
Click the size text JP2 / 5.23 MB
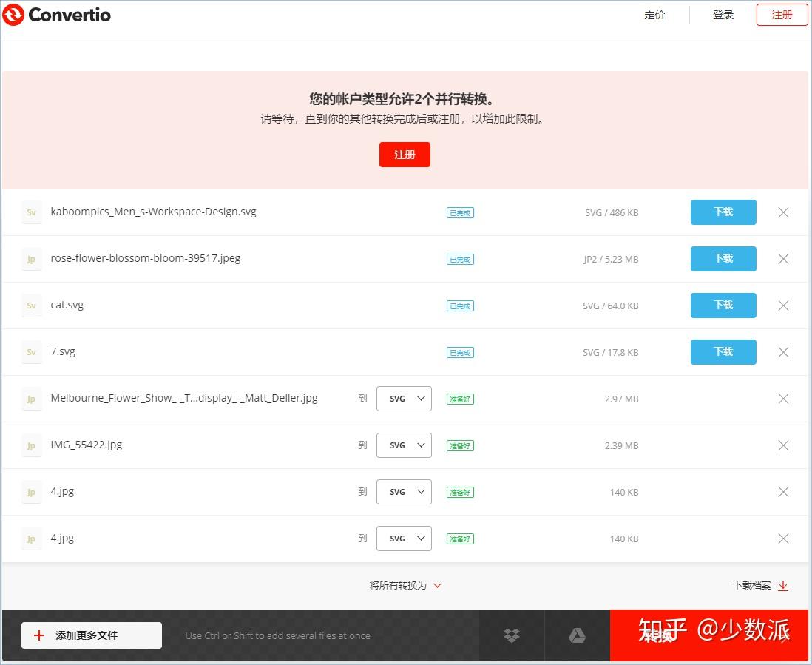click(611, 259)
